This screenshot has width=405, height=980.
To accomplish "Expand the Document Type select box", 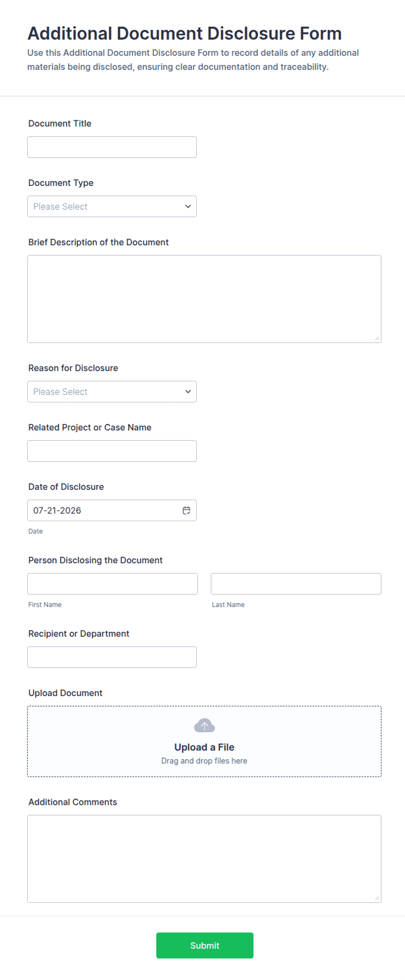I will 112,206.
